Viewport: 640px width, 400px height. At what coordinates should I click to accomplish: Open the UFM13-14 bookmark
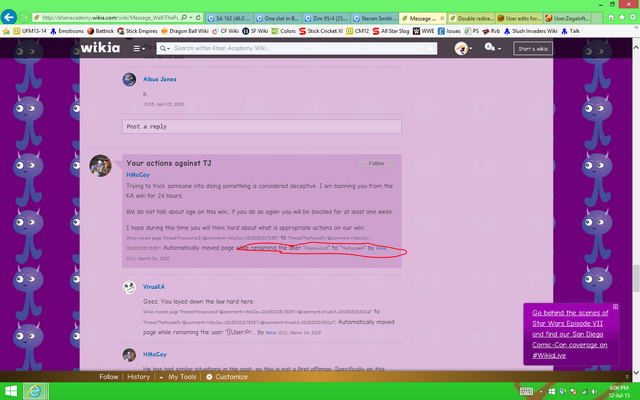[30, 31]
